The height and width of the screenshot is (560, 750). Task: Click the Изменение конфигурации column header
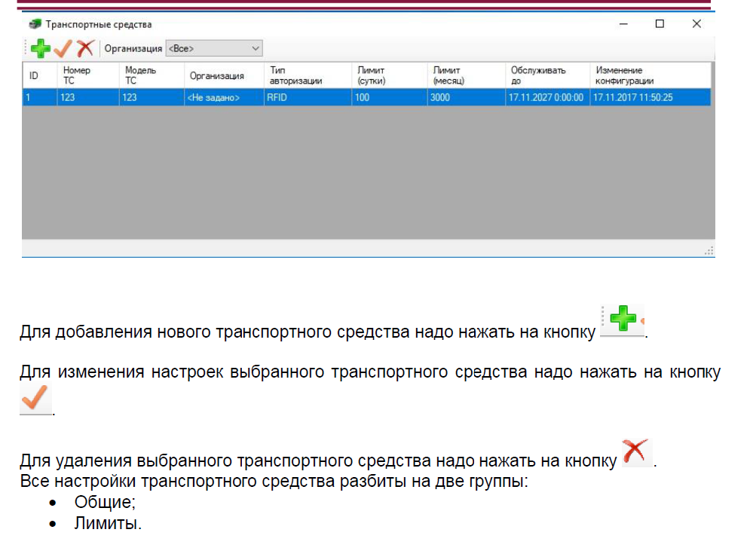point(651,75)
